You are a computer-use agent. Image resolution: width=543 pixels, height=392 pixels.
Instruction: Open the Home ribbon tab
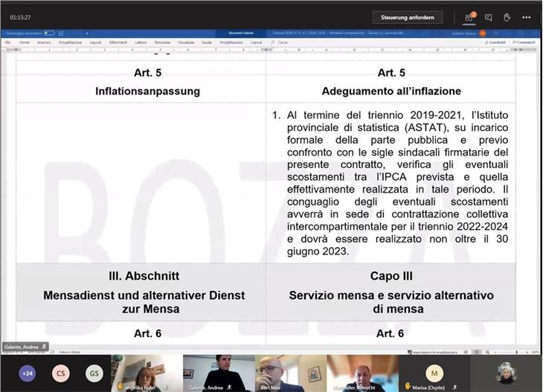coord(25,42)
